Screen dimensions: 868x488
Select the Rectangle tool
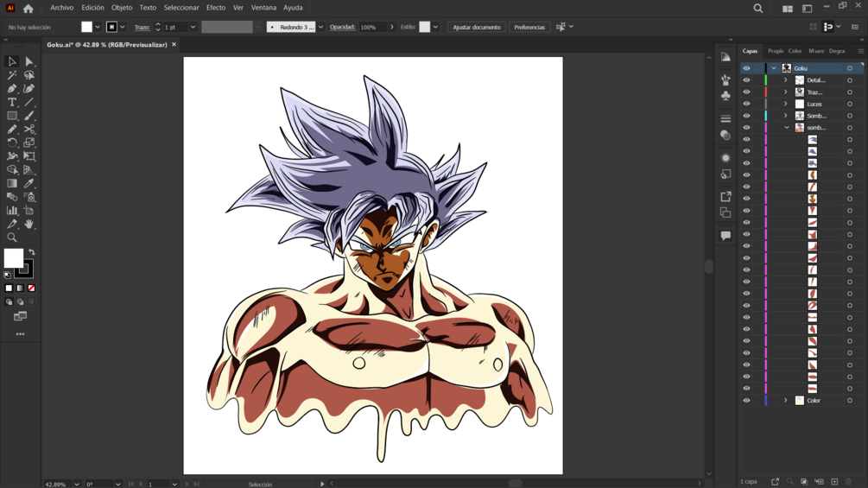(11, 116)
